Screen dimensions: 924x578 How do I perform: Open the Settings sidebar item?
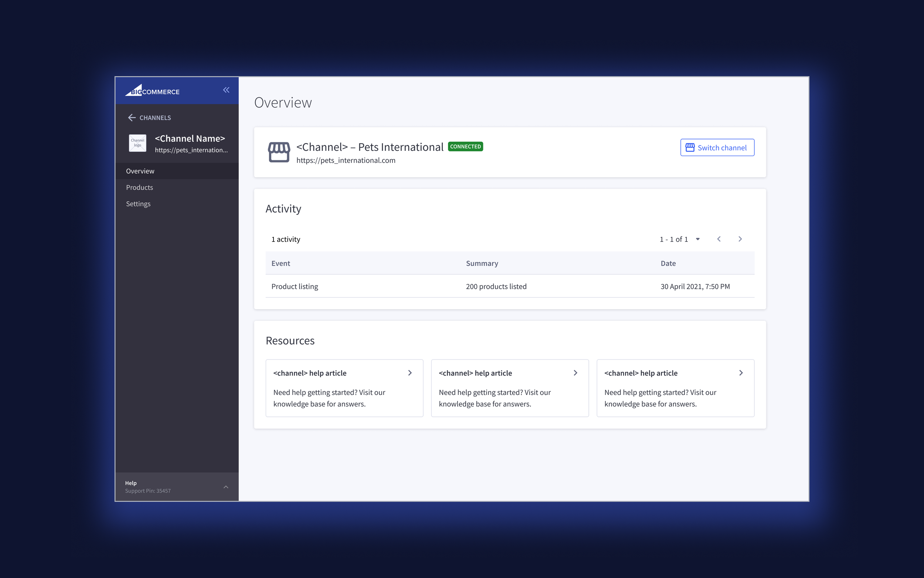click(x=177, y=204)
